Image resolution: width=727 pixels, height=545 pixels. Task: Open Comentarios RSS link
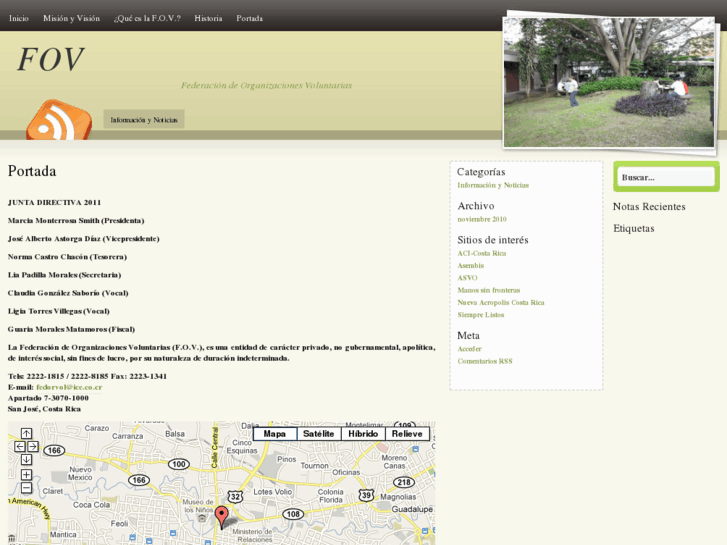pos(485,361)
